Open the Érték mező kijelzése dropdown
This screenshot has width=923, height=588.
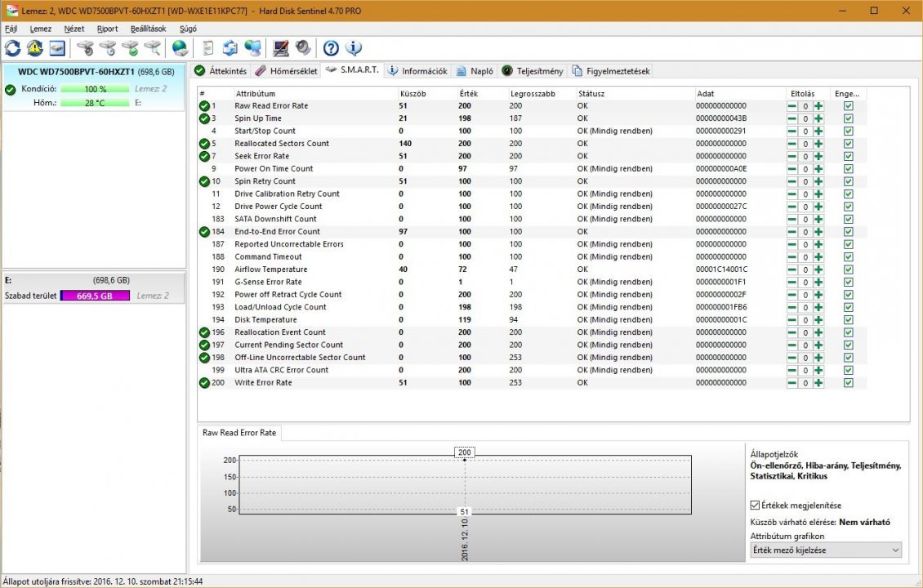click(825, 550)
